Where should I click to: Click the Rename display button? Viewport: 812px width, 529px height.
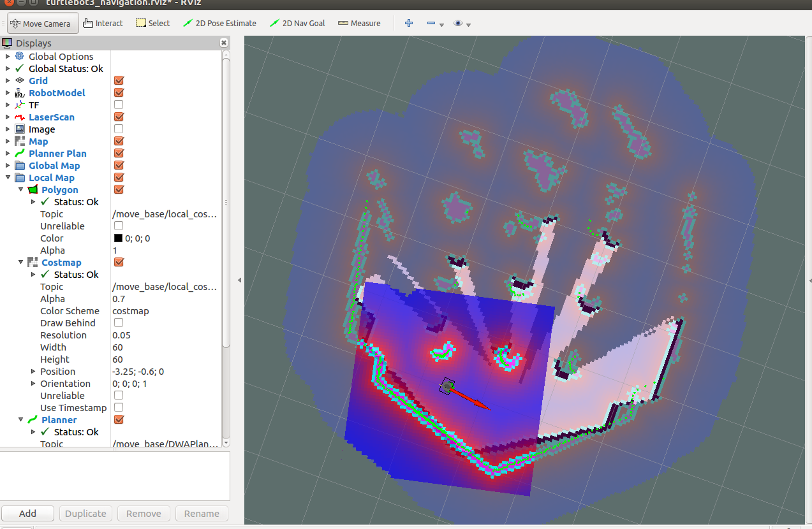click(202, 513)
